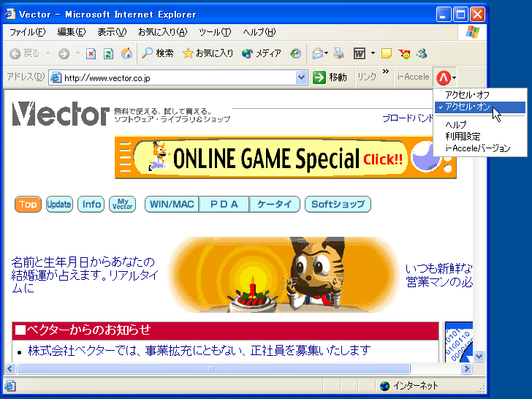This screenshot has height=399, width=532.
Task: Click the My Vector button
Action: (x=122, y=205)
